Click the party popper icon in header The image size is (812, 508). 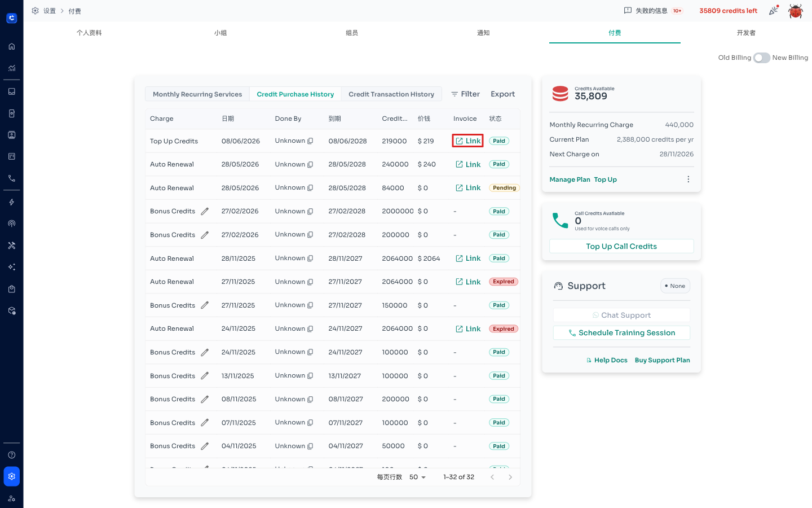pyautogui.click(x=774, y=10)
